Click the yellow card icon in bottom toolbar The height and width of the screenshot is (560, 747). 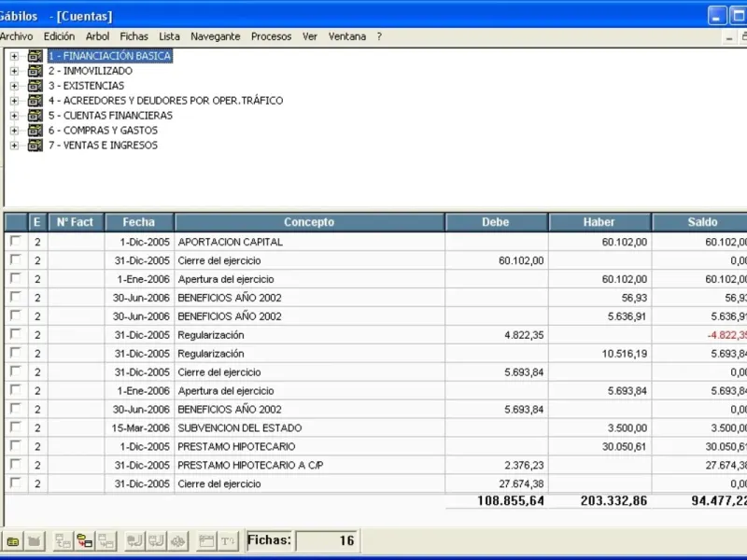click(x=13, y=541)
